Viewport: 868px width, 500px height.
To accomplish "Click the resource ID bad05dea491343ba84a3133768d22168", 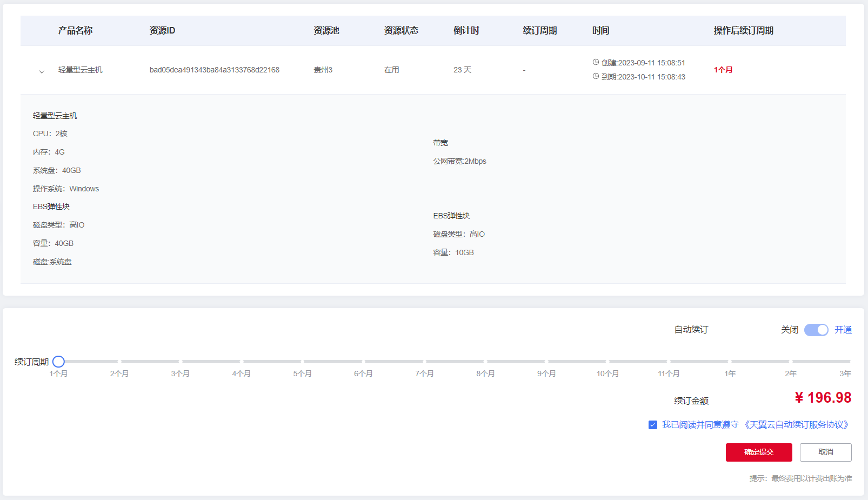I will 214,70.
